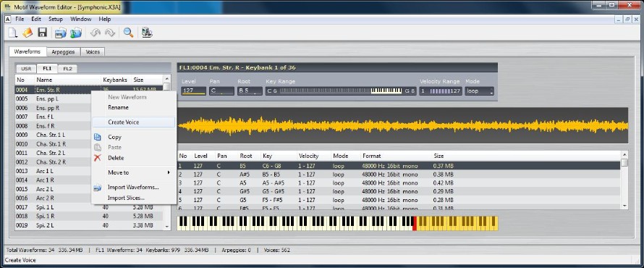
Task: Click the Undo arrow icon
Action: coord(96,33)
